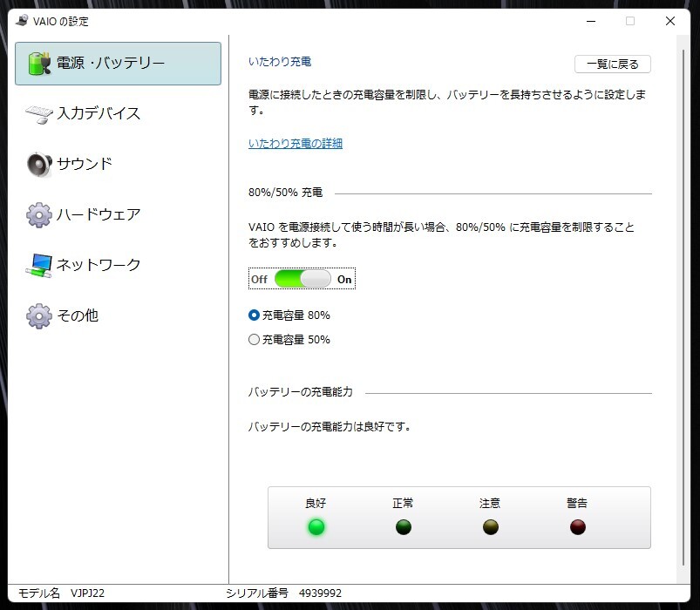Go to the ハードウェア category
This screenshot has height=610, width=700.
(118, 214)
